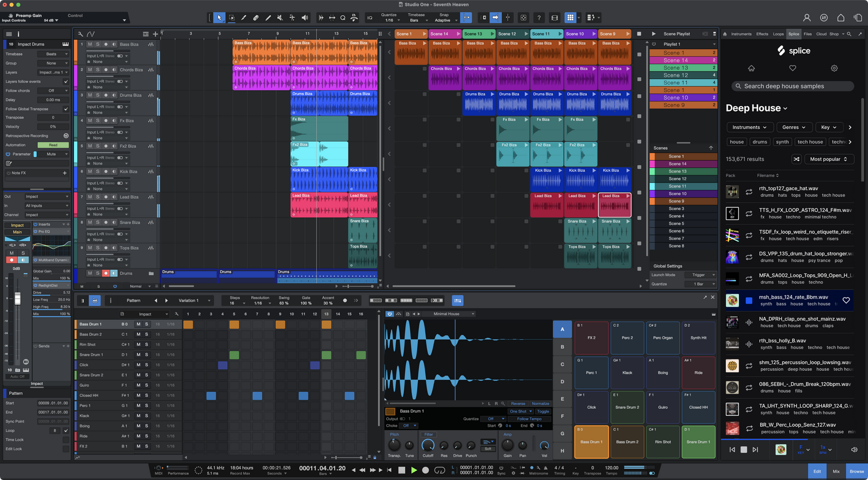Open the Launch Mode Trigger dropdown

click(x=700, y=275)
